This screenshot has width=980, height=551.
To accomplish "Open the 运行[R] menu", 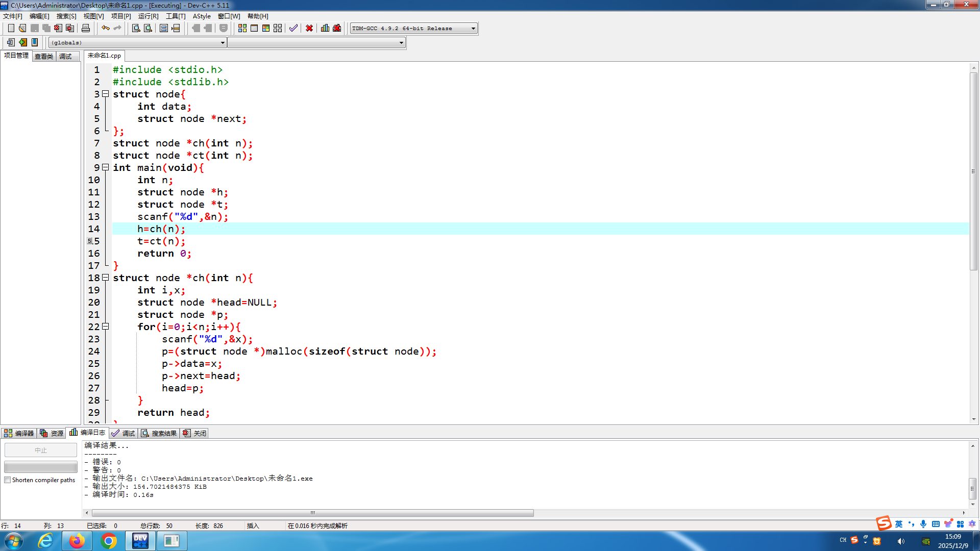I will point(148,16).
